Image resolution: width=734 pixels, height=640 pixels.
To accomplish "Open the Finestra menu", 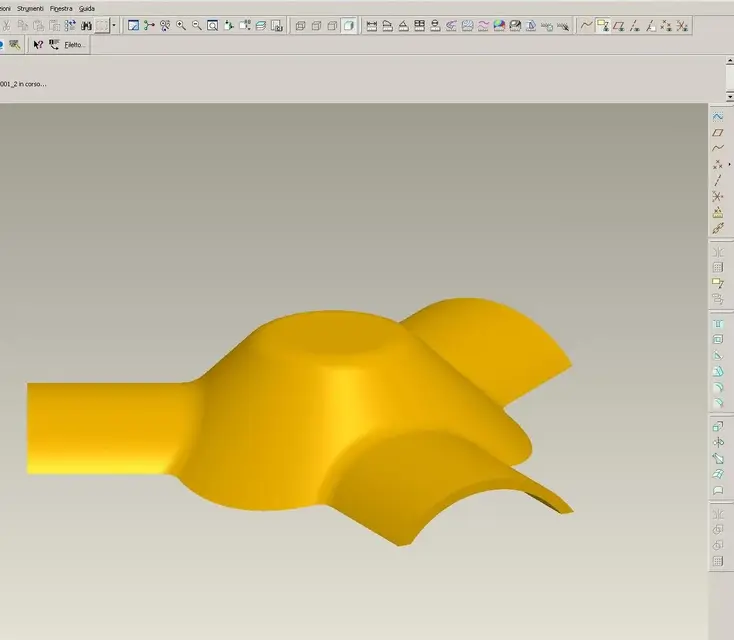I will point(61,8).
